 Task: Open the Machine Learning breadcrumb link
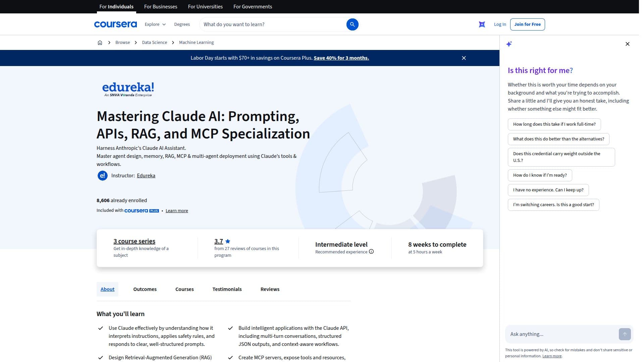point(196,43)
